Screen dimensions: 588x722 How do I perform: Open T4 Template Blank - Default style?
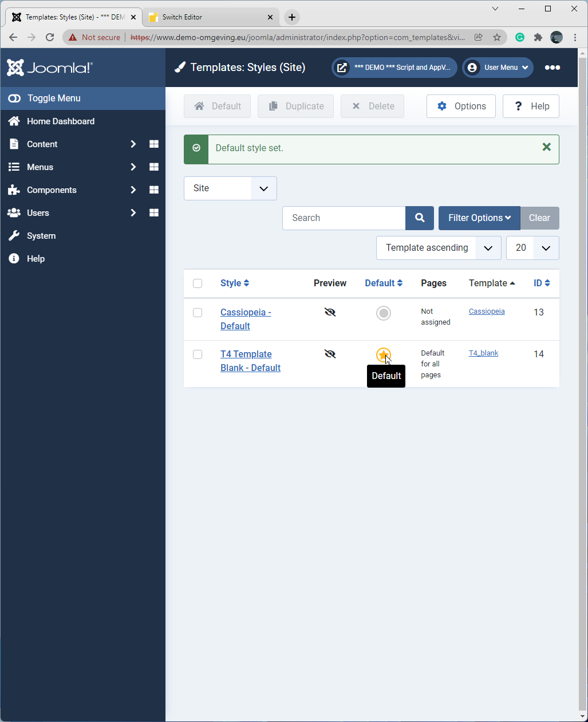[x=250, y=361]
